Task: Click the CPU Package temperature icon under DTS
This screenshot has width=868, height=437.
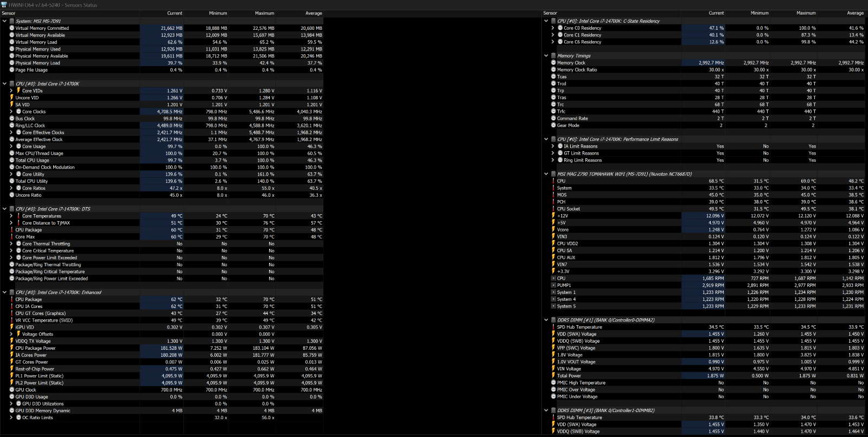Action: click(x=12, y=230)
